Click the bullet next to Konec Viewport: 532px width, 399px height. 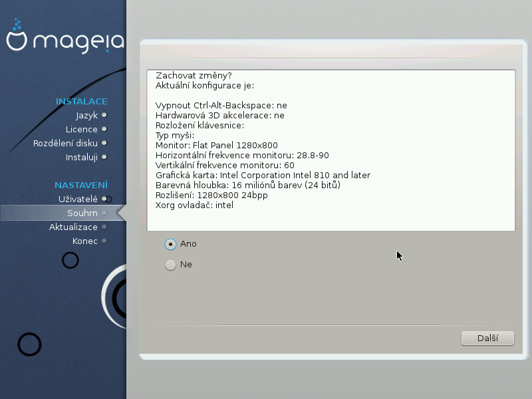[x=104, y=241]
